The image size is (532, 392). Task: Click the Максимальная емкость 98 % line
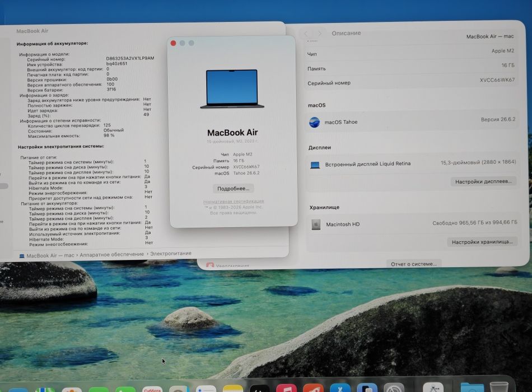(71, 136)
